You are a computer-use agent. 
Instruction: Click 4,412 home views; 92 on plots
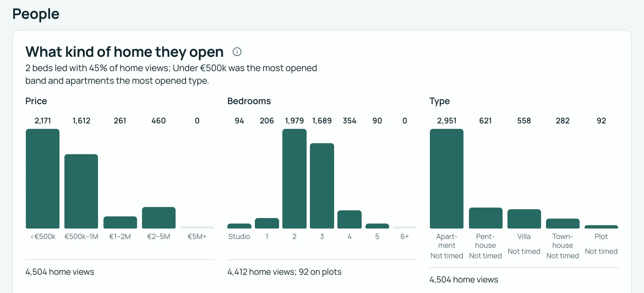(285, 272)
